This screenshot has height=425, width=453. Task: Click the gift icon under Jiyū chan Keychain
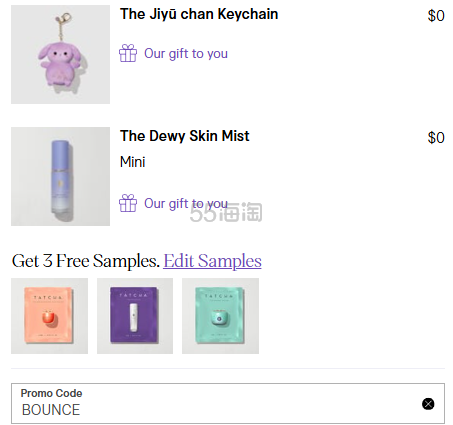(x=128, y=53)
